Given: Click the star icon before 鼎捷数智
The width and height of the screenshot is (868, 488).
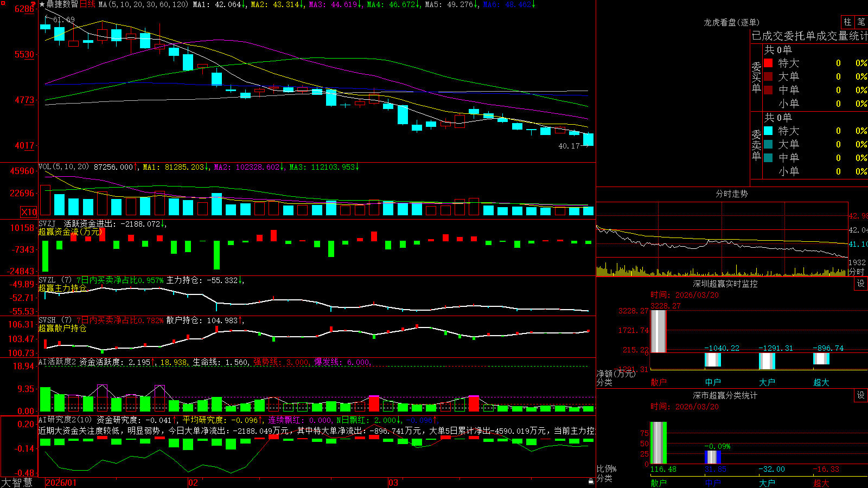Looking at the screenshot, I should tap(42, 4).
